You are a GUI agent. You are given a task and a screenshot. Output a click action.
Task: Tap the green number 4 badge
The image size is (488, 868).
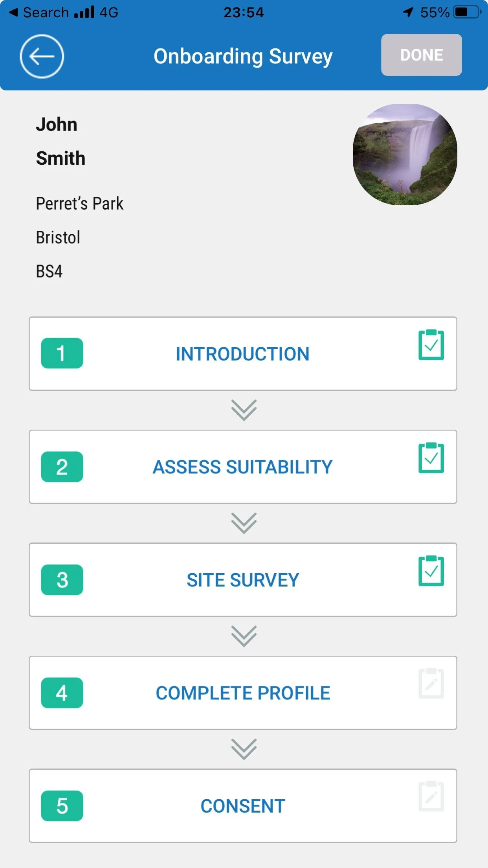click(62, 693)
